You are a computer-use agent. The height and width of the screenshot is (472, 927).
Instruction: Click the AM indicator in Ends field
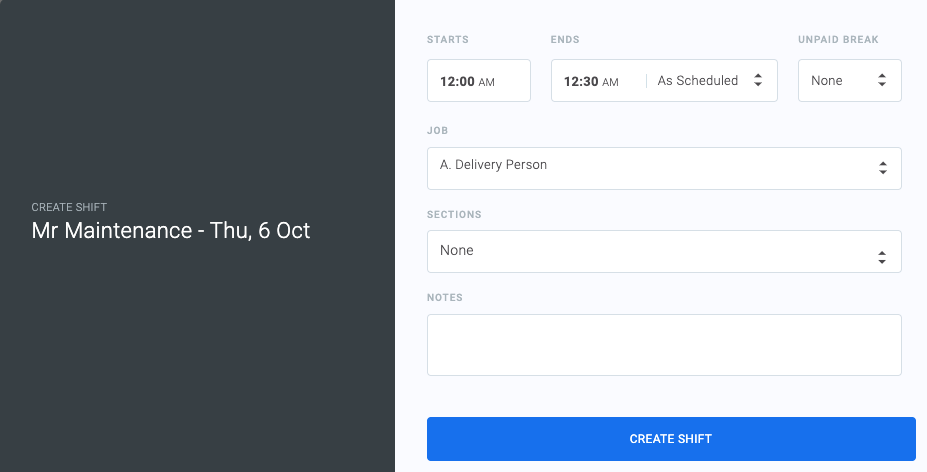610,82
